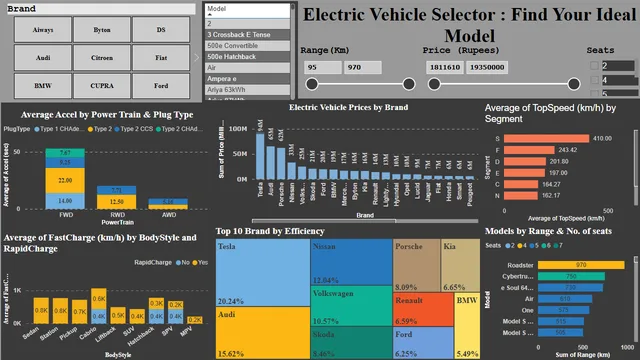Click Range slider left handle
Screen dimensions: 640x360
(x=312, y=84)
